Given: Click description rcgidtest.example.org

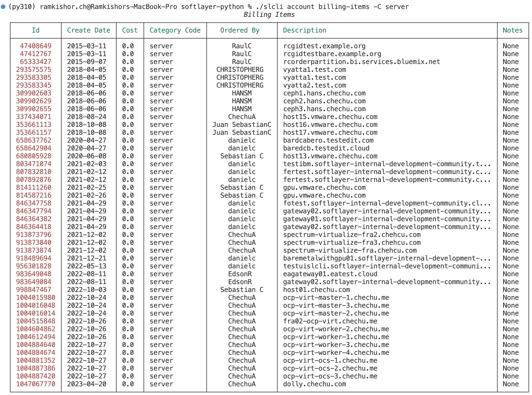Looking at the screenshot, I should coord(324,46).
